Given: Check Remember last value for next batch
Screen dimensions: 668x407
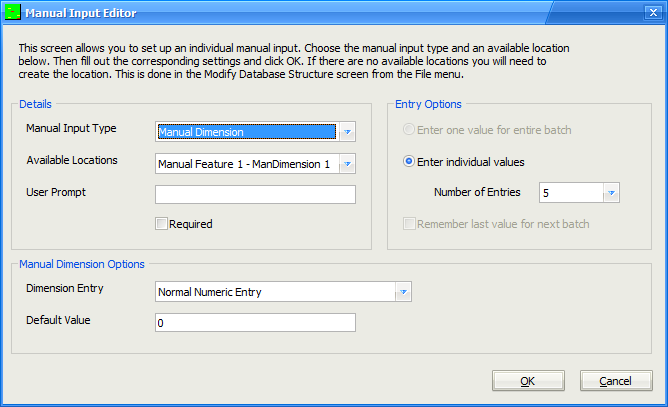Looking at the screenshot, I should 409,224.
